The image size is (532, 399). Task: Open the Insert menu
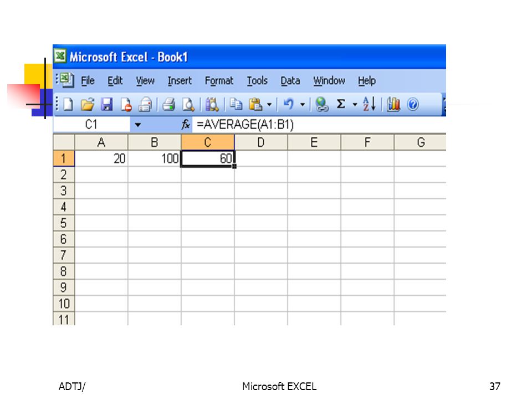180,81
